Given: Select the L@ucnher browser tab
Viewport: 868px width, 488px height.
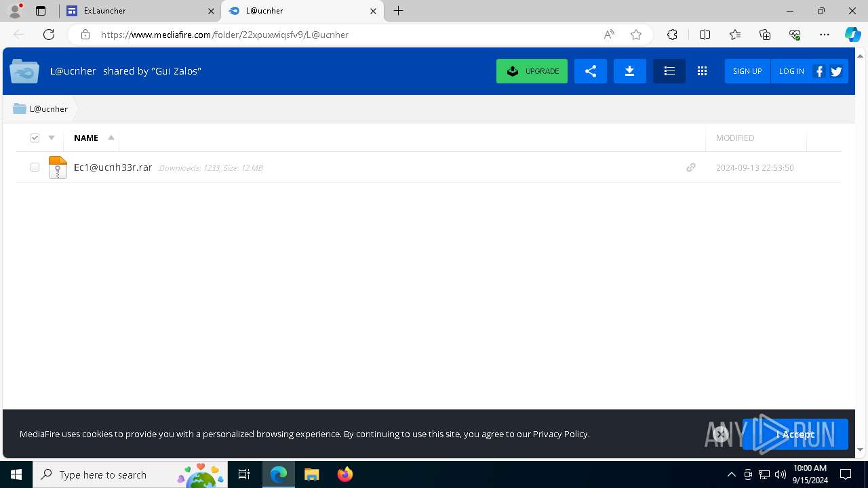Looking at the screenshot, I should [x=302, y=11].
